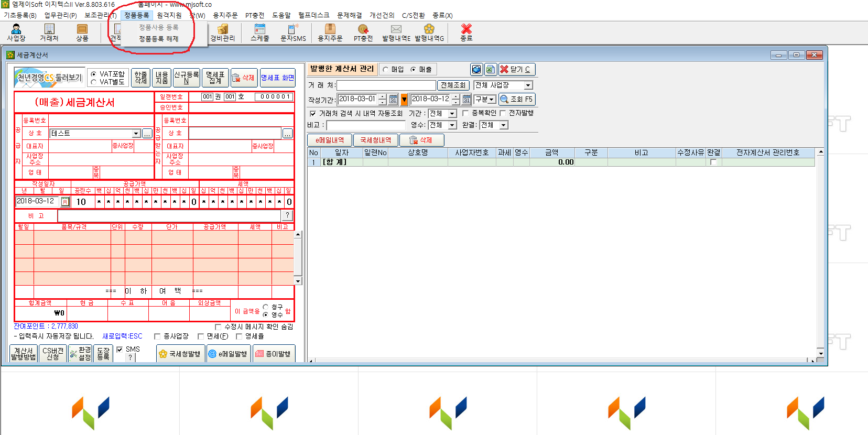Check the 영세율 checkbox
Viewport: 868px width, 435px height.
[x=238, y=336]
